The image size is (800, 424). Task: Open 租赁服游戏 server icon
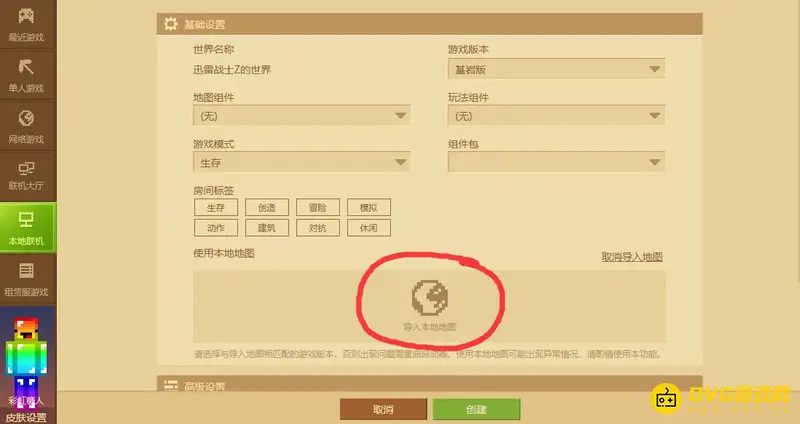tap(26, 270)
